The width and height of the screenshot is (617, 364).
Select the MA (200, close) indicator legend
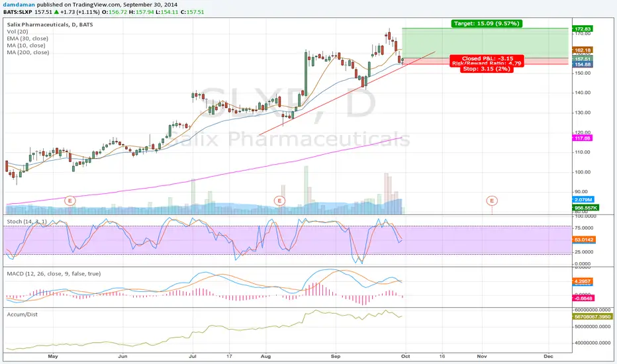coord(28,52)
